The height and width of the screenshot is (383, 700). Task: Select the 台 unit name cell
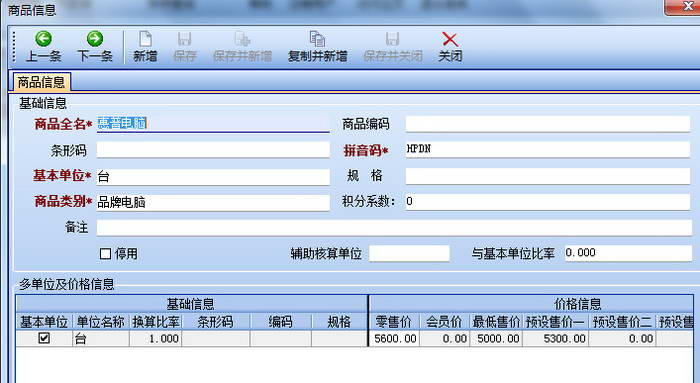(101, 339)
